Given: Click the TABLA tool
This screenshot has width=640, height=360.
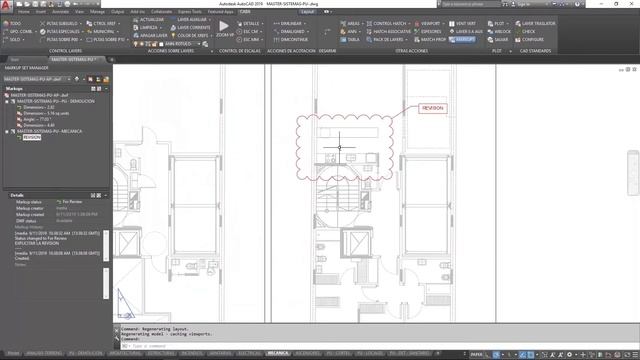Looking at the screenshot, I should (x=350, y=40).
